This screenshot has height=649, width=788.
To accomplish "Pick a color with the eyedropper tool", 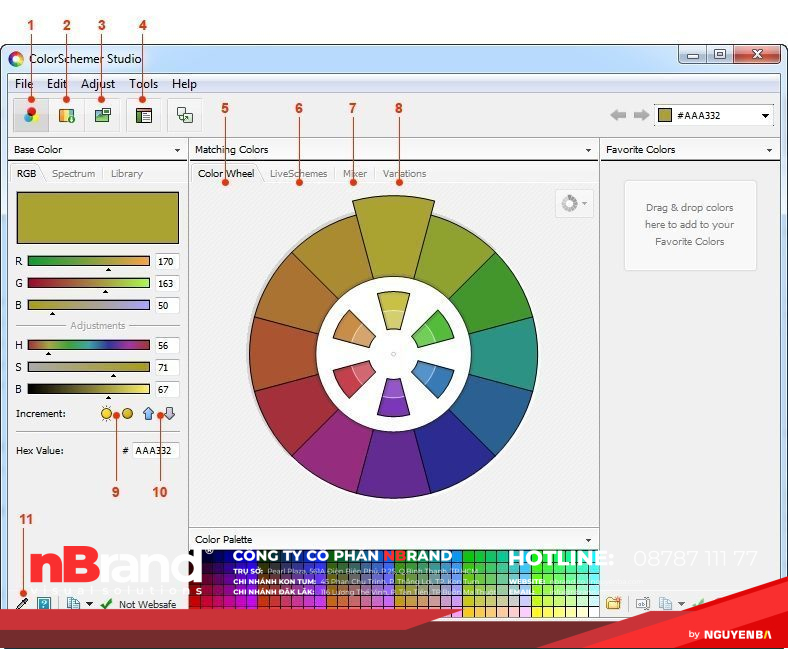I will [x=22, y=604].
